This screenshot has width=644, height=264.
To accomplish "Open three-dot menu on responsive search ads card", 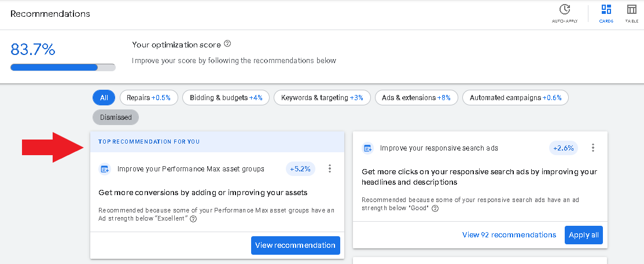I will [x=593, y=148].
